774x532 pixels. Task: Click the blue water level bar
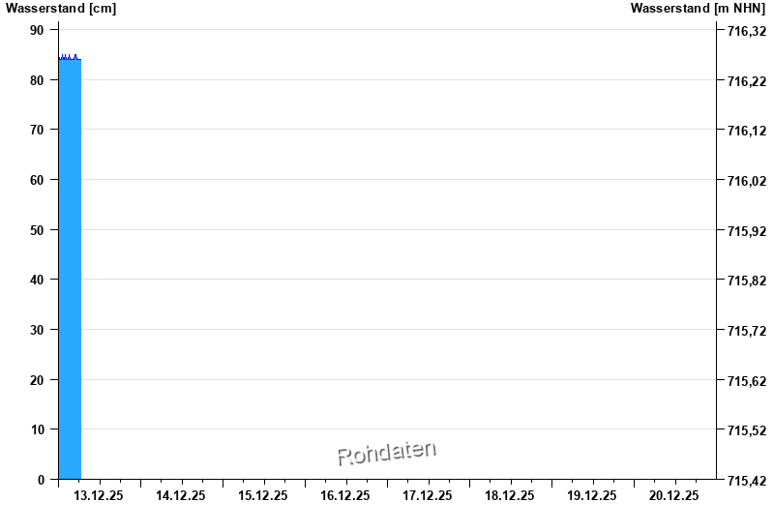coord(70,271)
